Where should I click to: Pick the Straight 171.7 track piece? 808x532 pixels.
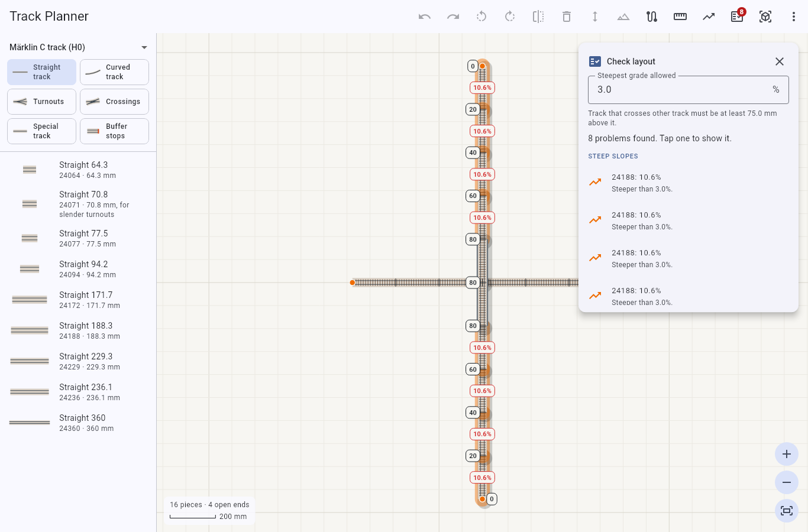pos(78,300)
